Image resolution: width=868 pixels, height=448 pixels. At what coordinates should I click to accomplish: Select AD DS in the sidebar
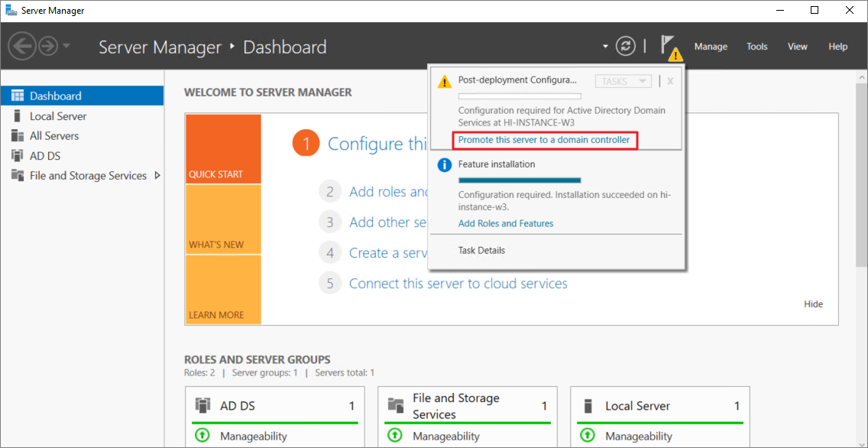[x=82, y=156]
